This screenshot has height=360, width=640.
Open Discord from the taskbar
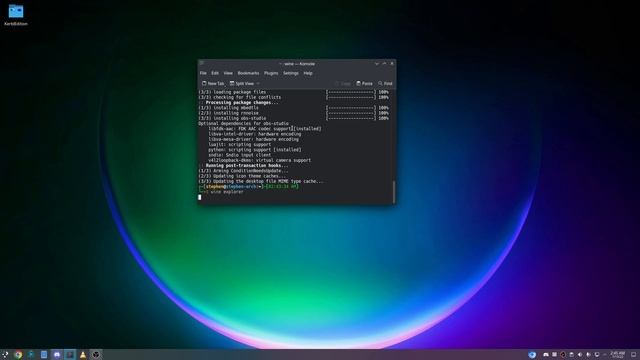57,355
